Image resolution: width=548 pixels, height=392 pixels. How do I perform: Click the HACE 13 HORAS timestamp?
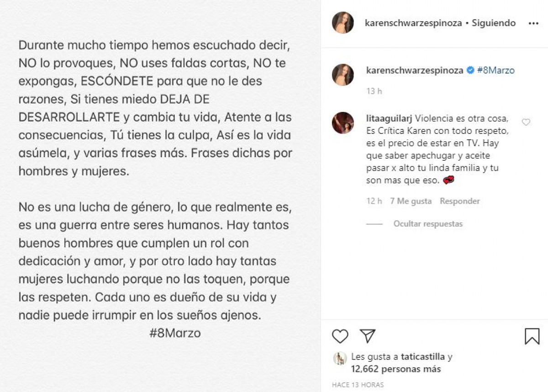coord(358,385)
